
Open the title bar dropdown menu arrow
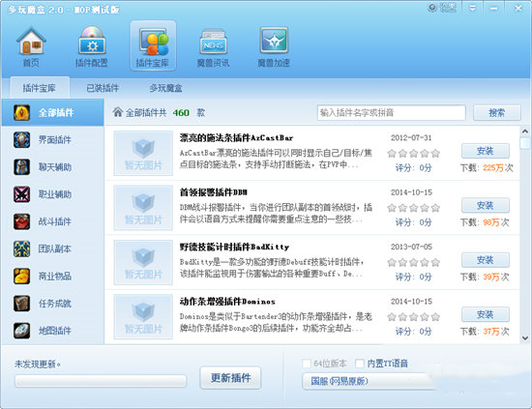(x=472, y=8)
